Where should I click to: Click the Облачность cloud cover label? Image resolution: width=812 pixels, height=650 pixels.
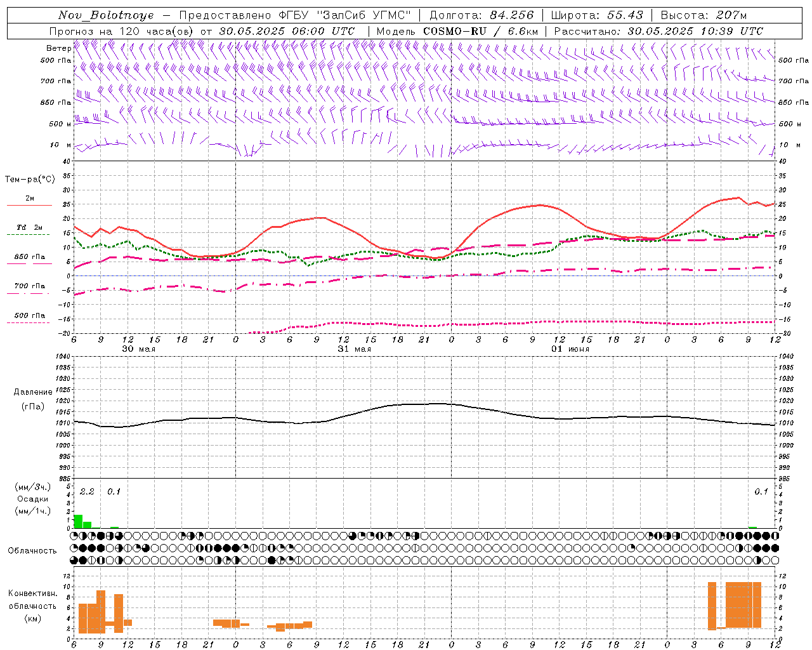(x=32, y=550)
